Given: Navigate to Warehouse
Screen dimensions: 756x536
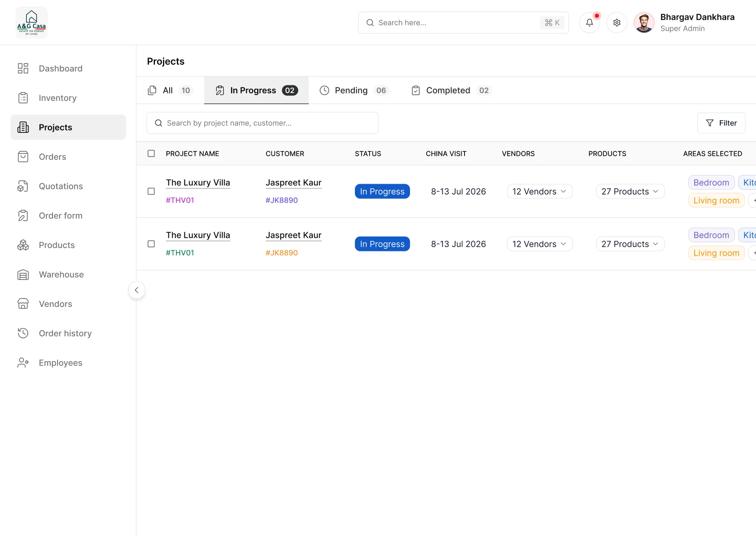Looking at the screenshot, I should tap(68, 275).
